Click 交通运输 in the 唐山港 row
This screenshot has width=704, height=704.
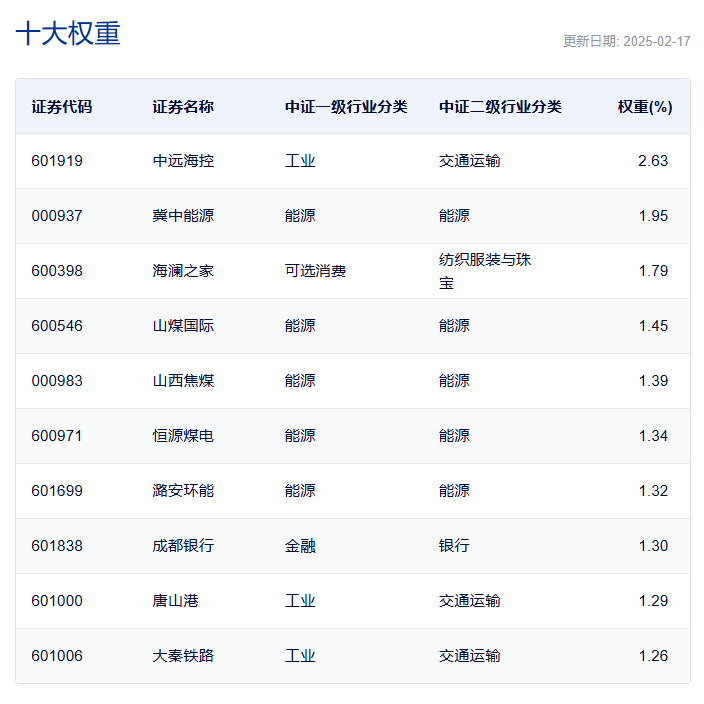469,601
